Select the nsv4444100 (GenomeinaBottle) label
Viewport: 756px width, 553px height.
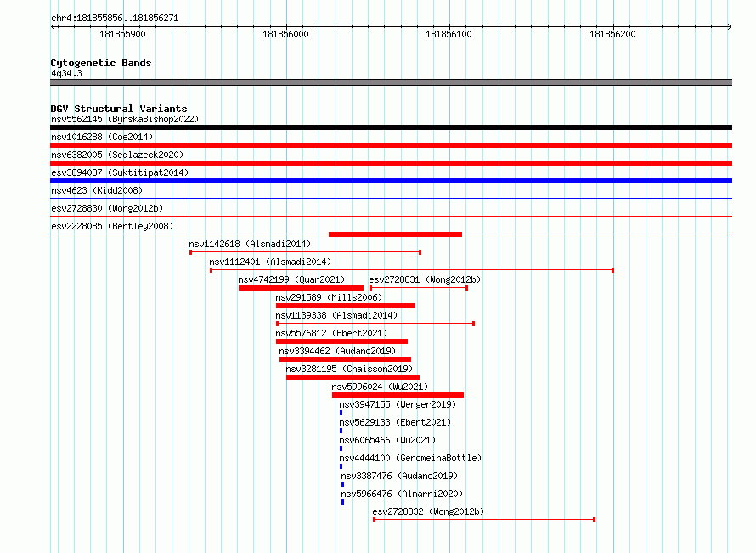click(410, 458)
